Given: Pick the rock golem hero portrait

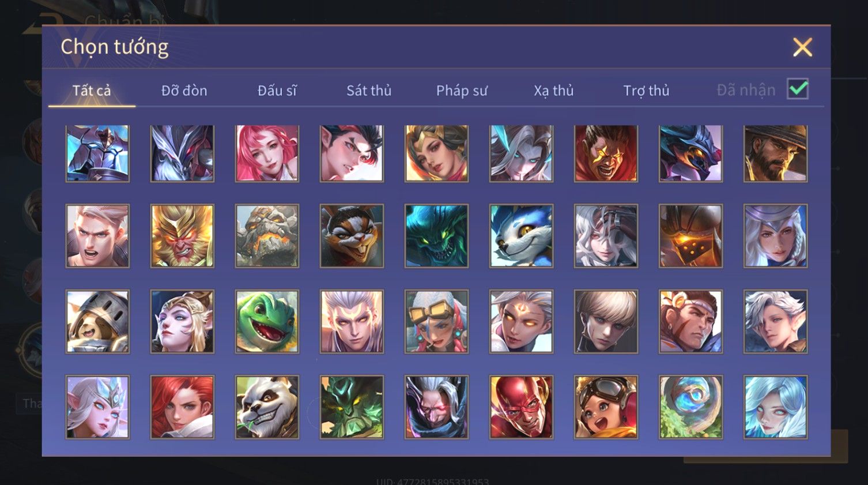Looking at the screenshot, I should 267,236.
